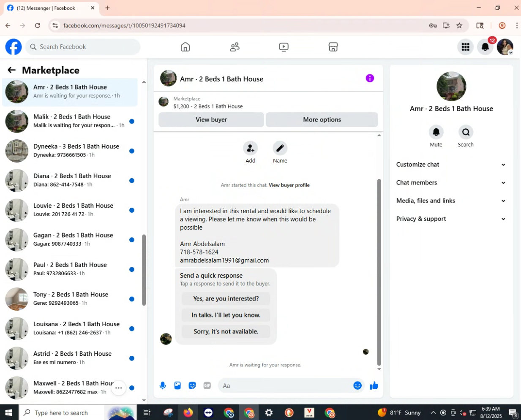This screenshot has height=420, width=521.
Task: Open account profile picture menu
Action: [505, 47]
